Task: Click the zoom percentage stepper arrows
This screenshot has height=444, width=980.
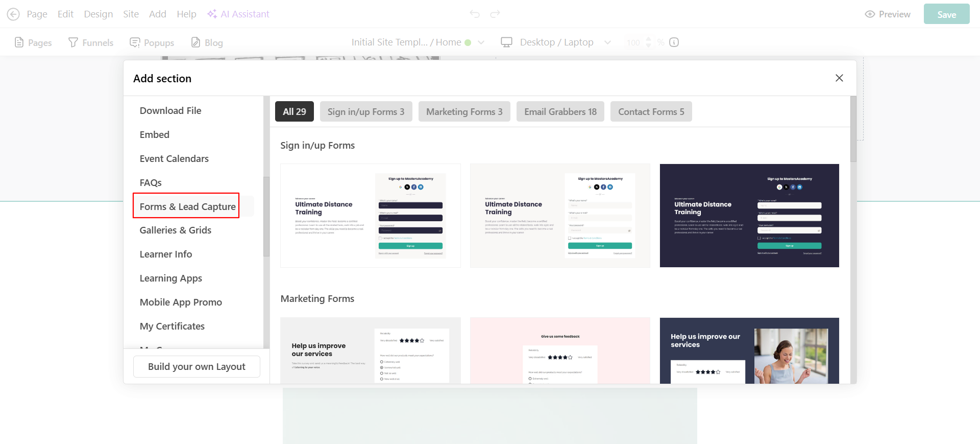Action: (x=649, y=42)
